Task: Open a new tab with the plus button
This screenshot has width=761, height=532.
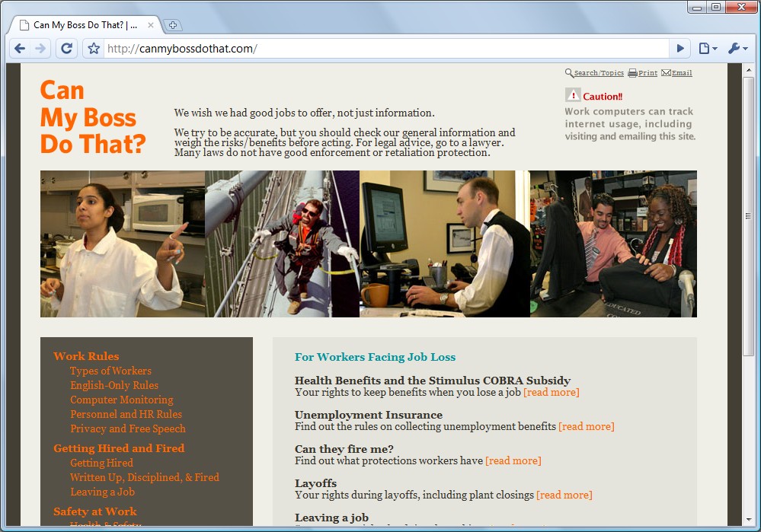Action: 172,25
